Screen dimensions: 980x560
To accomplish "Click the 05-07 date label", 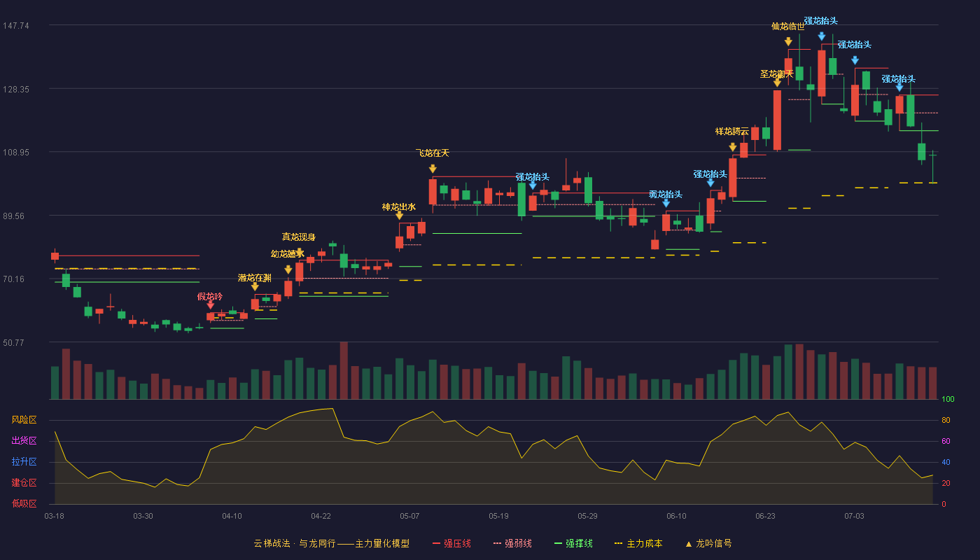I will coord(409,516).
